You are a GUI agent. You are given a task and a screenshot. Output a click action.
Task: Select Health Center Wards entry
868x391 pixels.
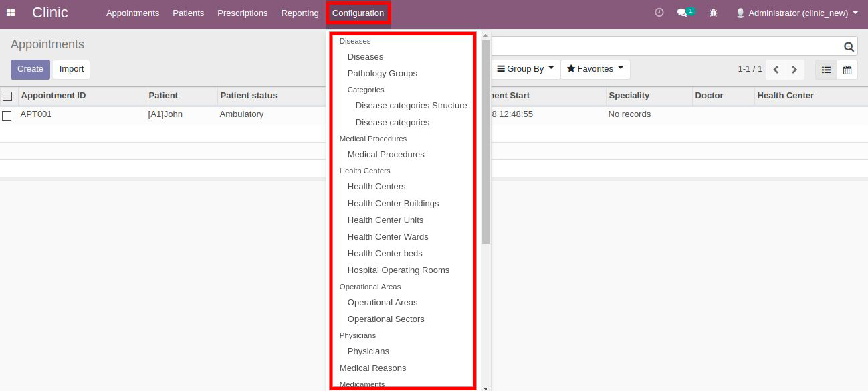tap(388, 237)
